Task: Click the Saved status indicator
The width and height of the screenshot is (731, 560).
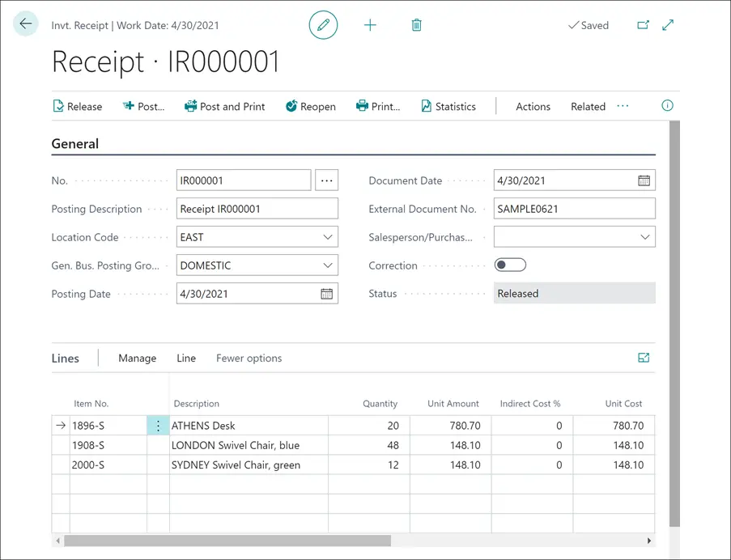Action: point(589,25)
